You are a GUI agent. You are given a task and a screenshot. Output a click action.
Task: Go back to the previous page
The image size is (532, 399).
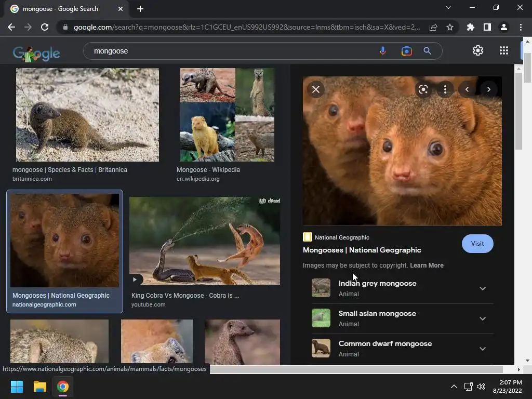(x=11, y=27)
